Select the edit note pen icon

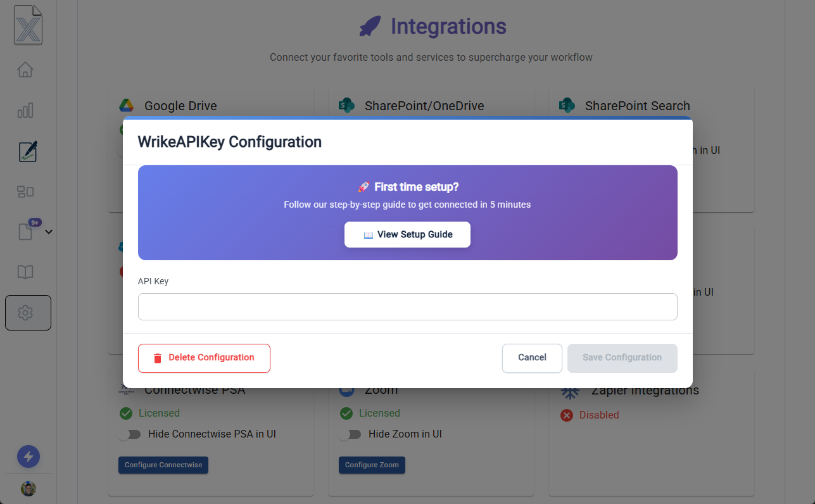28,151
